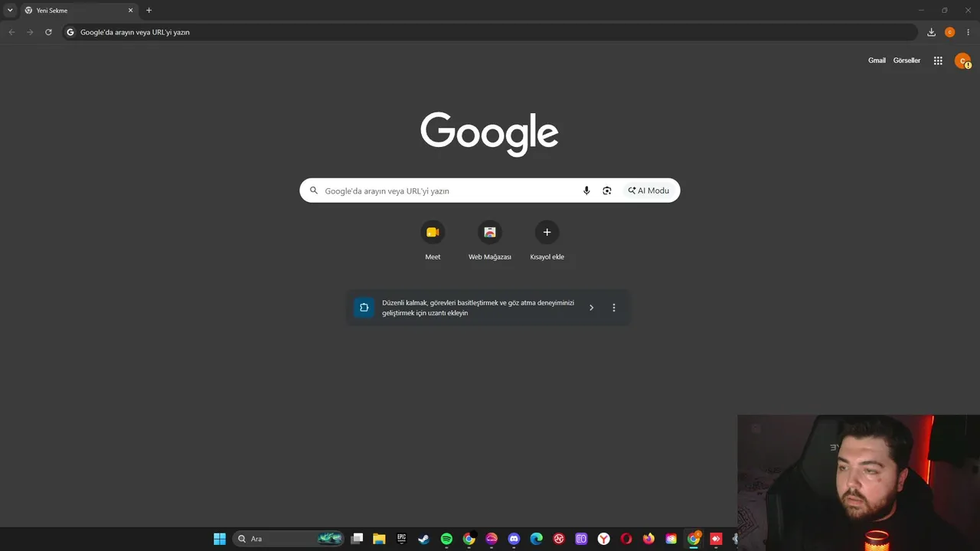The width and height of the screenshot is (980, 551).
Task: Open Discord from the taskbar
Action: 514,539
